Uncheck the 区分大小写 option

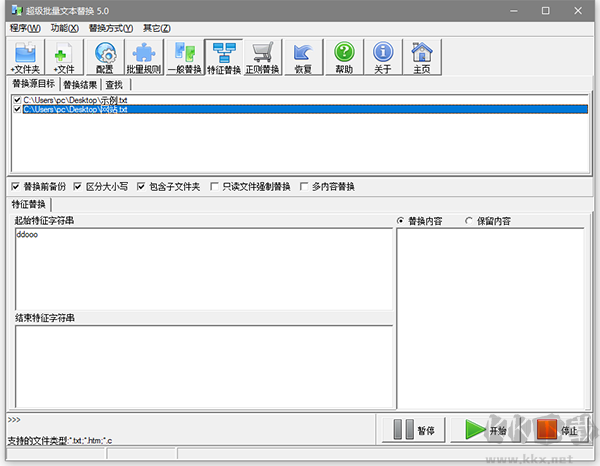[x=78, y=187]
